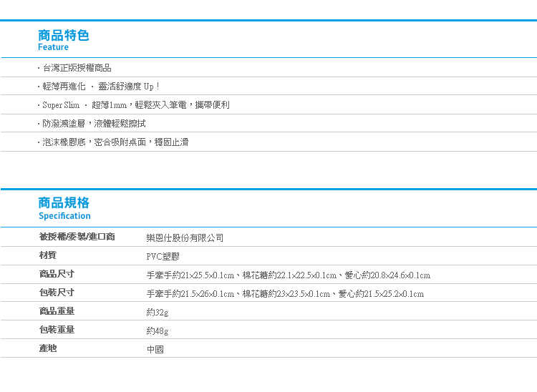Image resolution: width=537 pixels, height=392 pixels.
Task: Click the 被授權/委製/進口商 row label
Action: tap(77, 237)
